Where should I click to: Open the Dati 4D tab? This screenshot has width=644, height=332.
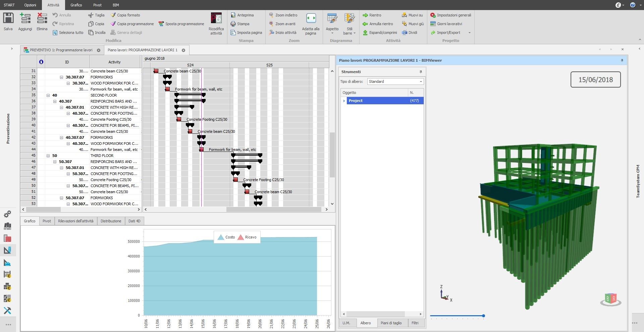[134, 221]
